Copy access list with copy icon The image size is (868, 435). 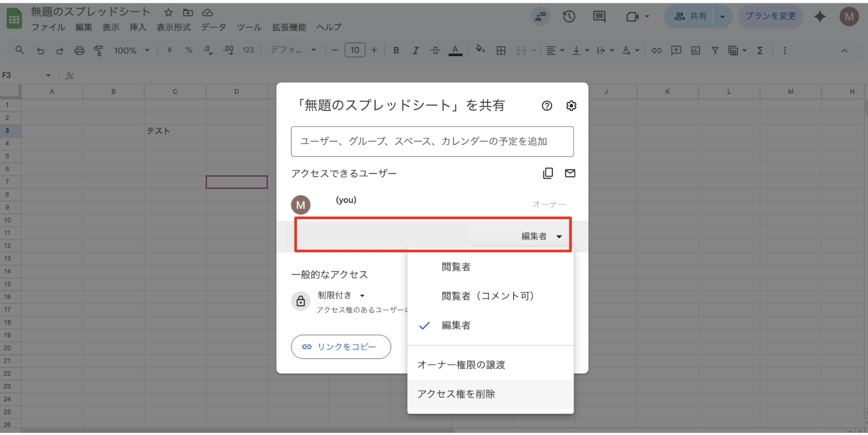coord(548,173)
